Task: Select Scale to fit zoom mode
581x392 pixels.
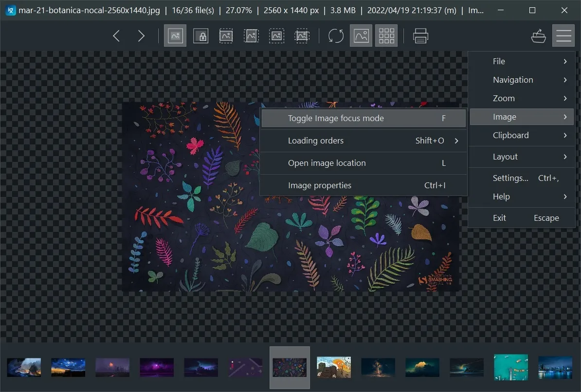Action: tap(276, 36)
